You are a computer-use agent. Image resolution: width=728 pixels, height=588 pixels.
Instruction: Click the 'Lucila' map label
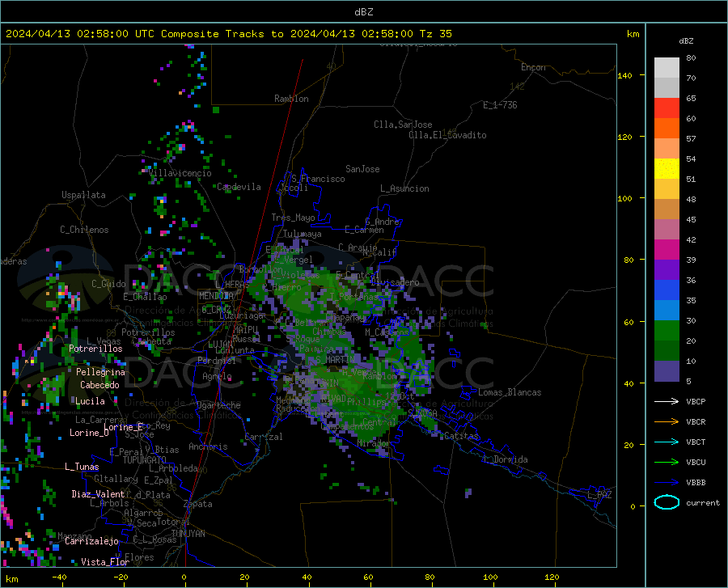click(90, 401)
